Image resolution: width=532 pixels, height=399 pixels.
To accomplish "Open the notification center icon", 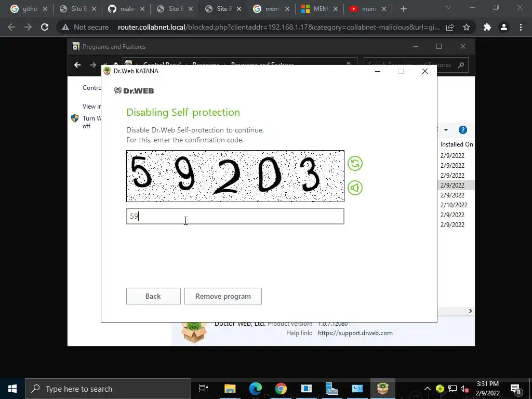I will [516, 389].
